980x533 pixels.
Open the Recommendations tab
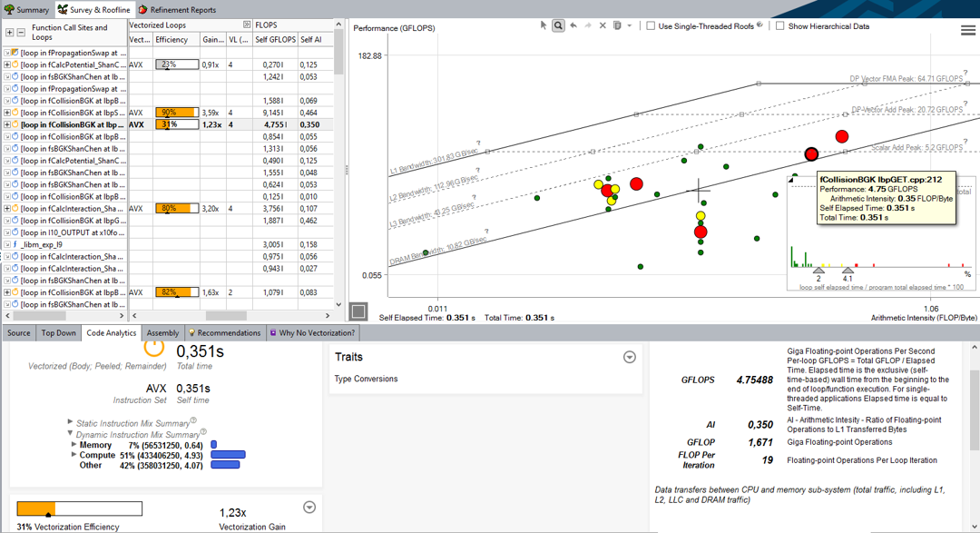pos(224,333)
